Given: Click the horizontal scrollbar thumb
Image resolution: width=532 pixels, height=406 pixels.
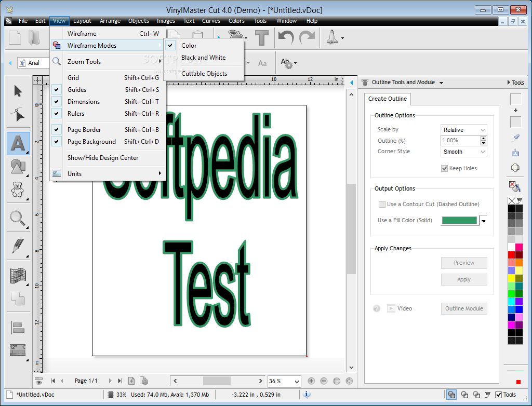Looking at the screenshot, I should (217, 381).
